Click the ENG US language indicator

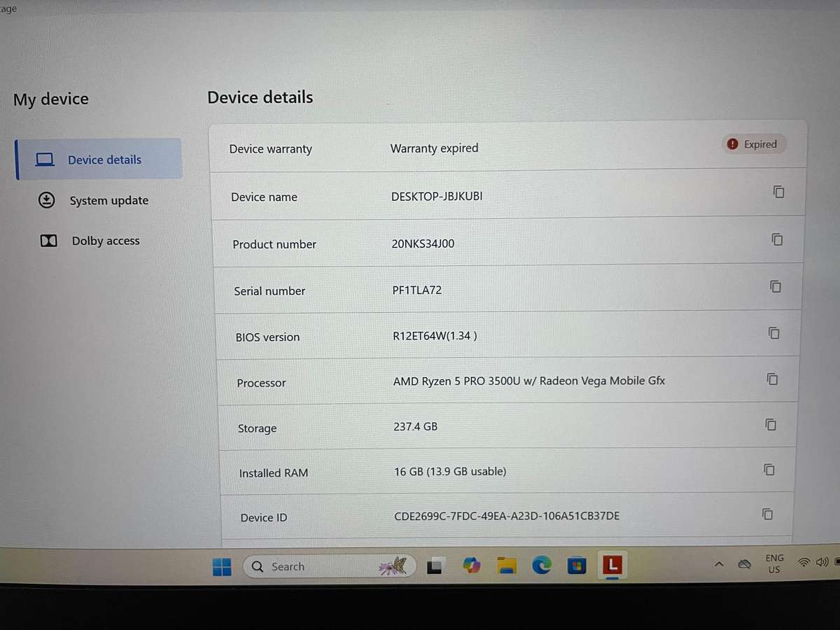pos(774,564)
